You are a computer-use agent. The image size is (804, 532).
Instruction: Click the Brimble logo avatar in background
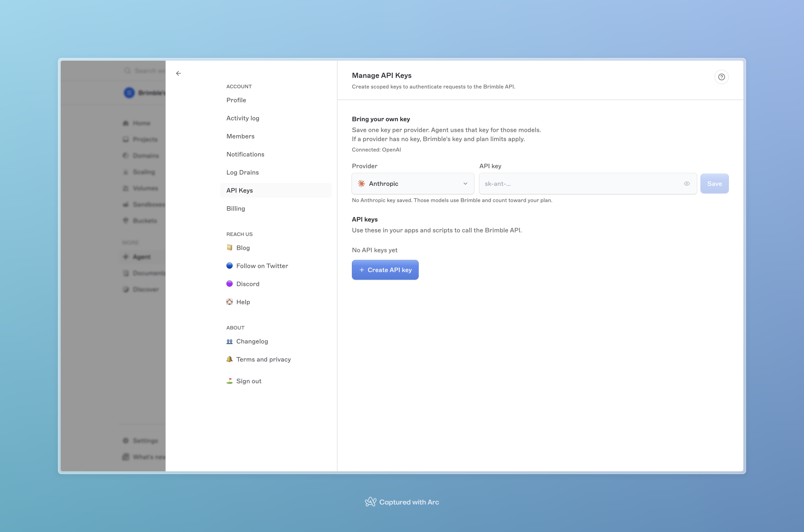tap(129, 93)
